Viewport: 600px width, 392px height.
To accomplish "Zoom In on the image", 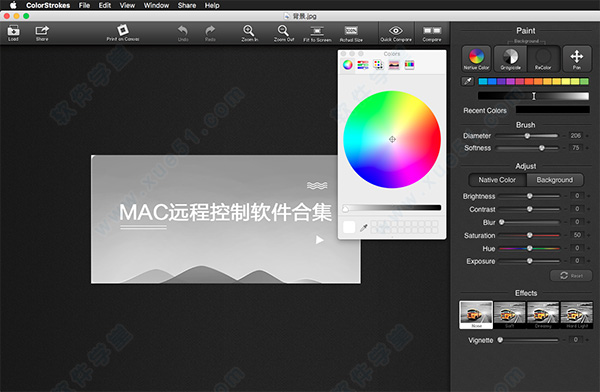I will tap(249, 33).
